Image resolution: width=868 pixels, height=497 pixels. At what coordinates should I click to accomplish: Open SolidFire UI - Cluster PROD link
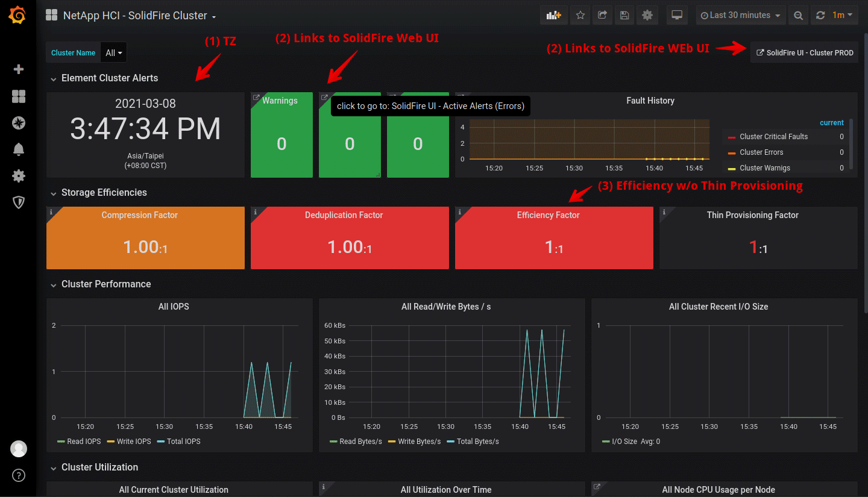[805, 52]
